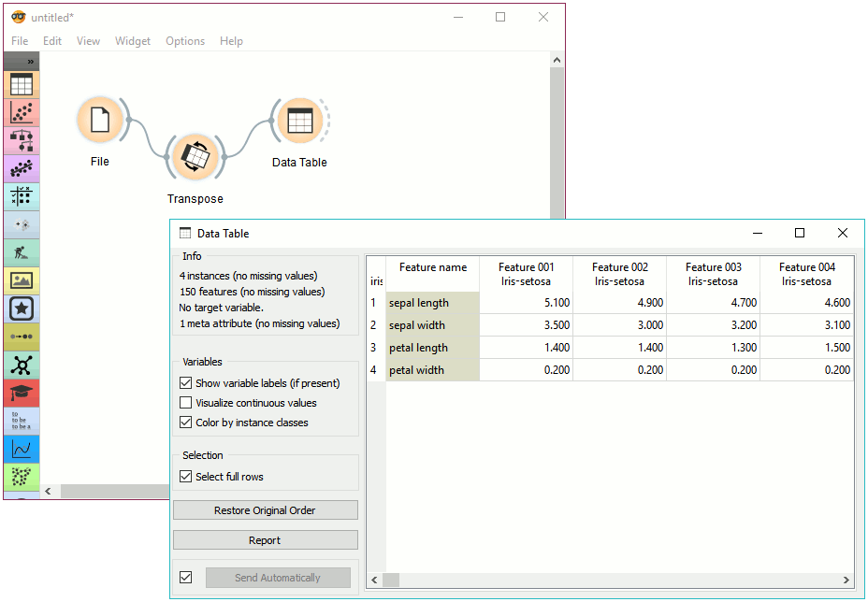The image size is (868, 602).
Task: Select the Transpose widget node
Action: [x=195, y=155]
